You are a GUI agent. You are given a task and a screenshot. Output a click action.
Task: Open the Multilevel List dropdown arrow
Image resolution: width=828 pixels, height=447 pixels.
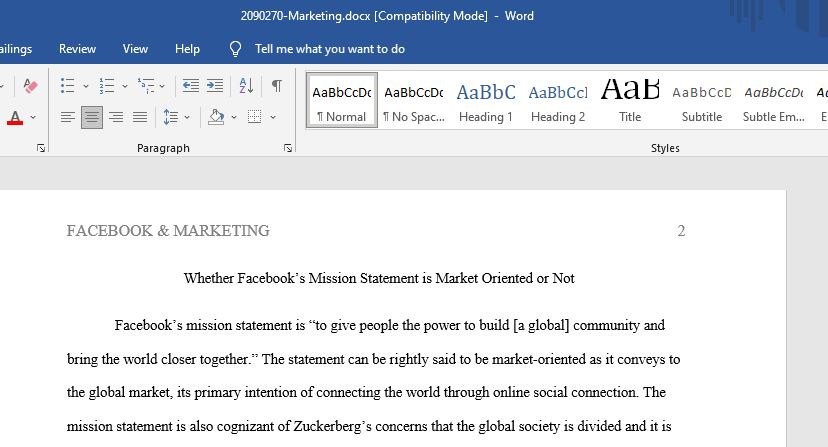click(162, 86)
